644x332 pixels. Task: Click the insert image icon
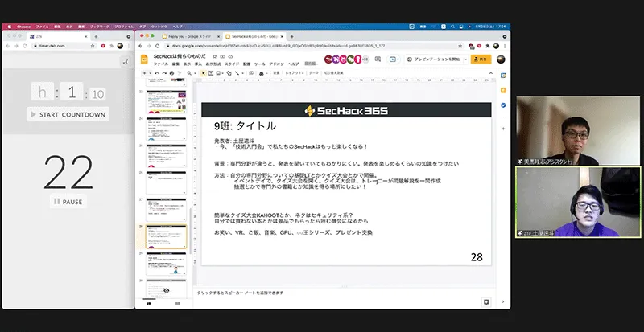coord(218,73)
